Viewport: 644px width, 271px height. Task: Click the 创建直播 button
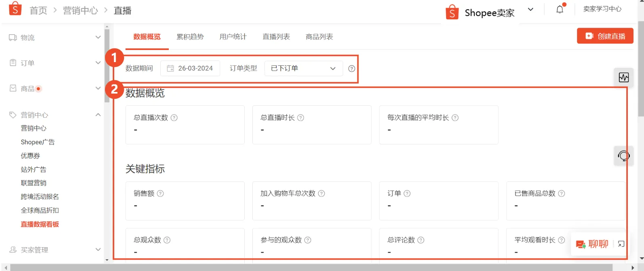click(x=605, y=36)
